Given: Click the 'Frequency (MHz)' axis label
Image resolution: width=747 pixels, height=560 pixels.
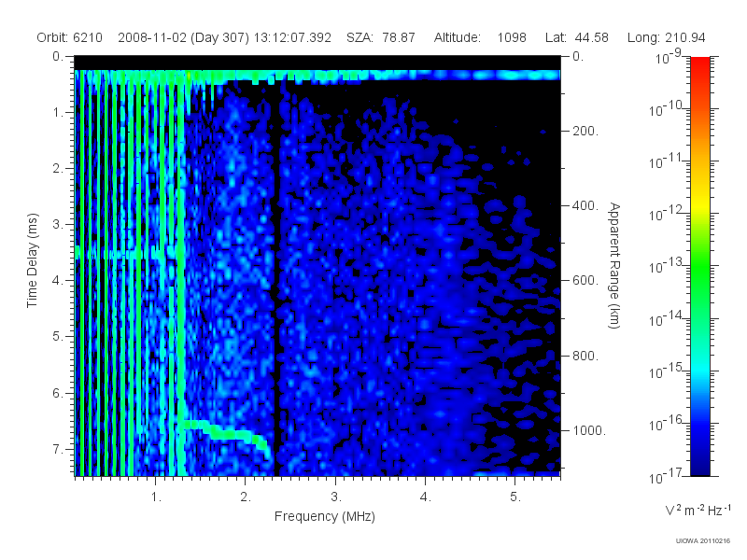Looking at the screenshot, I should click(324, 516).
